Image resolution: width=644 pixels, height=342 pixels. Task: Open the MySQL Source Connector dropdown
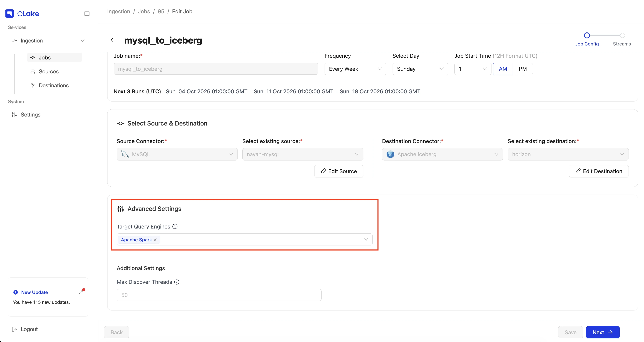(177, 154)
